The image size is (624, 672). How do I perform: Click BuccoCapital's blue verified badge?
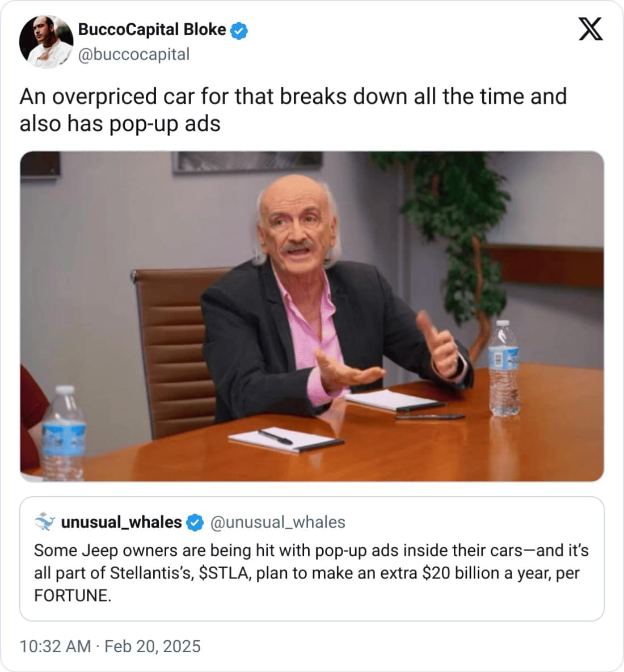click(239, 31)
